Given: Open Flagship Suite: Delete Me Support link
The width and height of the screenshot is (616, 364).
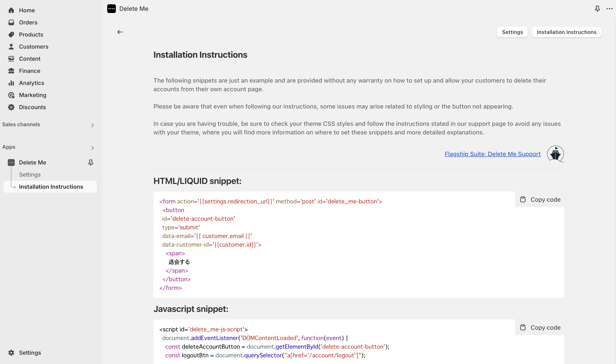Looking at the screenshot, I should click(x=493, y=154).
